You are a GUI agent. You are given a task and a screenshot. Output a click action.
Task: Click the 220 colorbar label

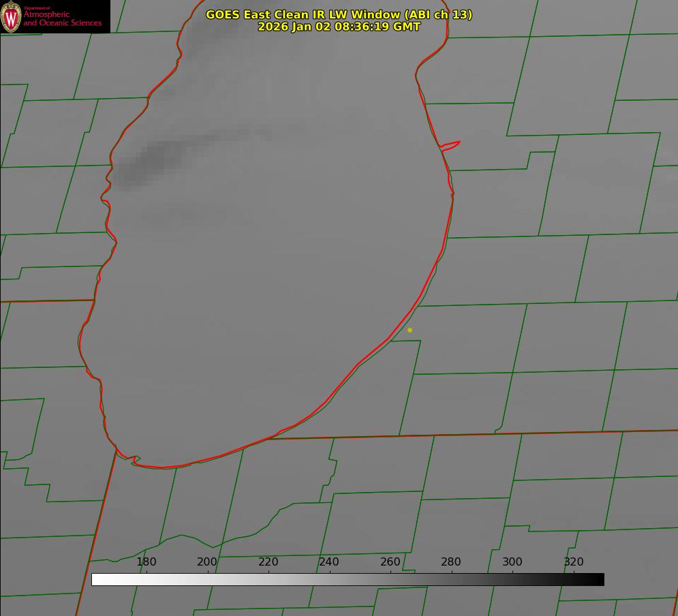tap(268, 561)
